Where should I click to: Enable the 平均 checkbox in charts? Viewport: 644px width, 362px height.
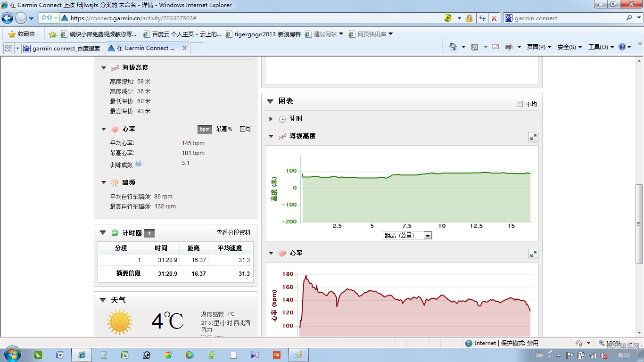520,104
